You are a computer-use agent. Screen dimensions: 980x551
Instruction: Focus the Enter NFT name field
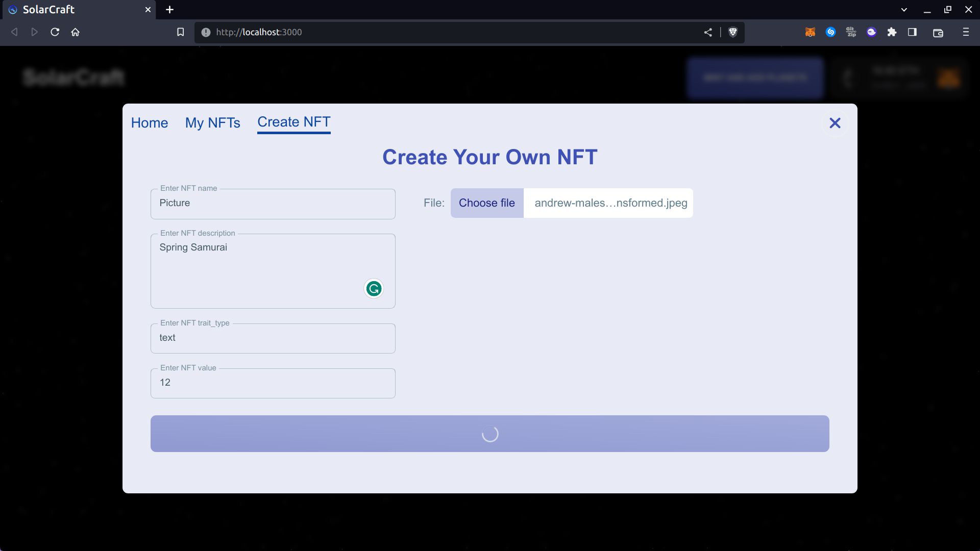(273, 204)
